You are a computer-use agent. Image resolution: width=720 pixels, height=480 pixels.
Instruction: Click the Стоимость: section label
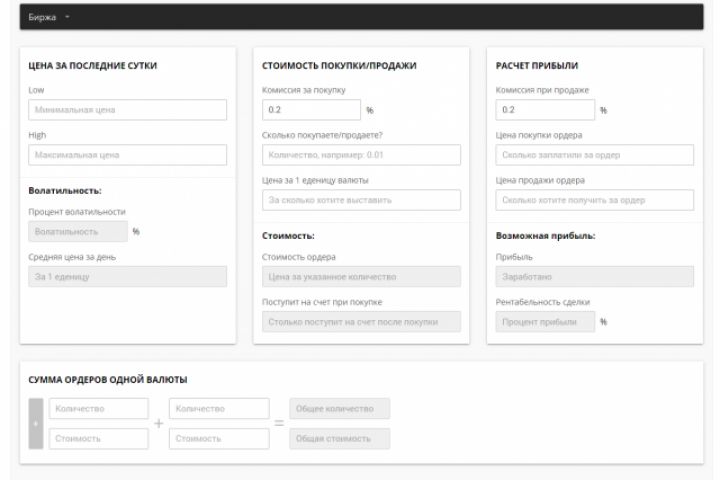288,236
